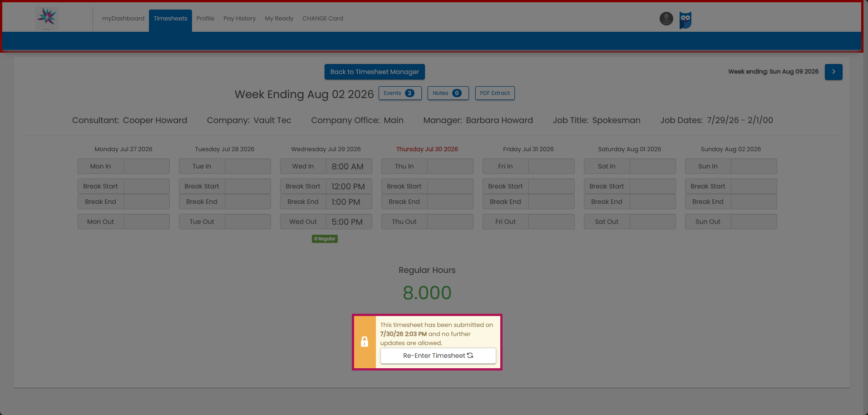The width and height of the screenshot is (868, 415).
Task: Click the Sat Out time field
Action: (x=652, y=222)
